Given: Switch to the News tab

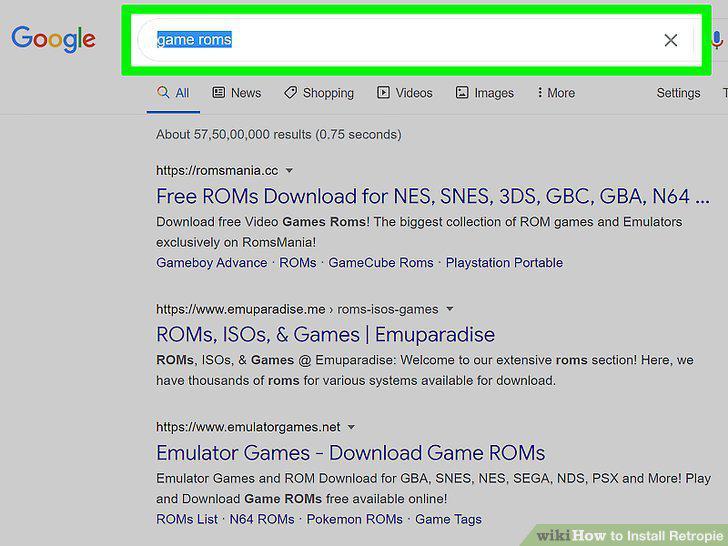Looking at the screenshot, I should click(x=237, y=93).
